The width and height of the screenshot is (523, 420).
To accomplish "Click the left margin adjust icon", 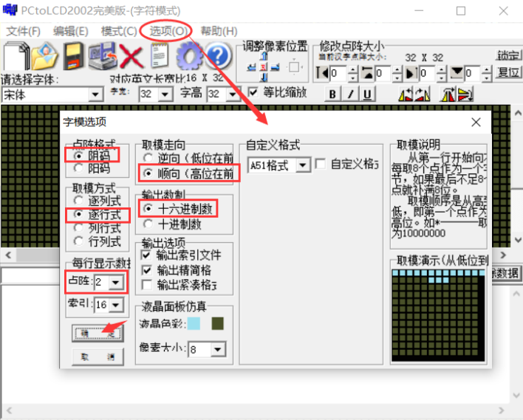I will (x=322, y=72).
